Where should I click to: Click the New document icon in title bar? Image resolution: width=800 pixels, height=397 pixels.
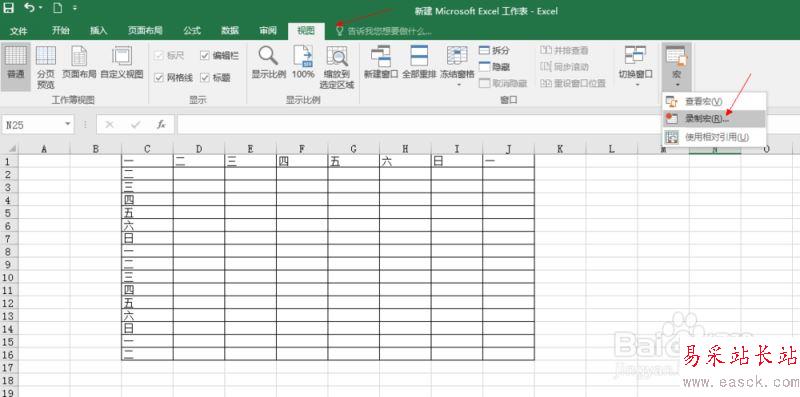coord(58,8)
